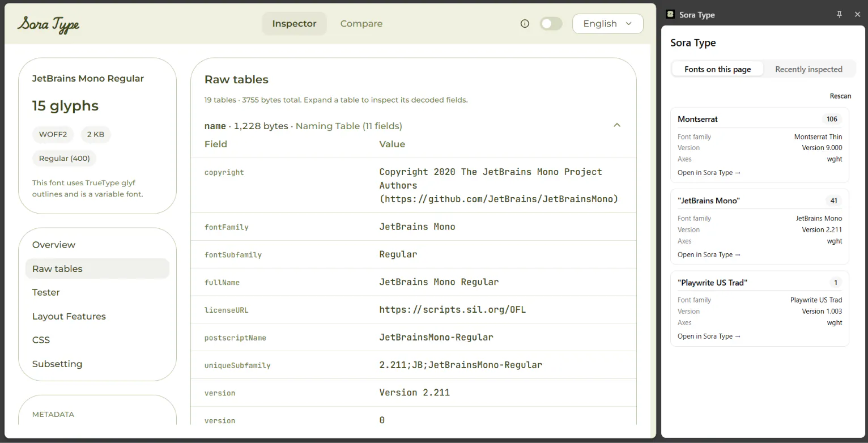Click the Version 9.000 value
This screenshot has width=868, height=443.
point(822,148)
